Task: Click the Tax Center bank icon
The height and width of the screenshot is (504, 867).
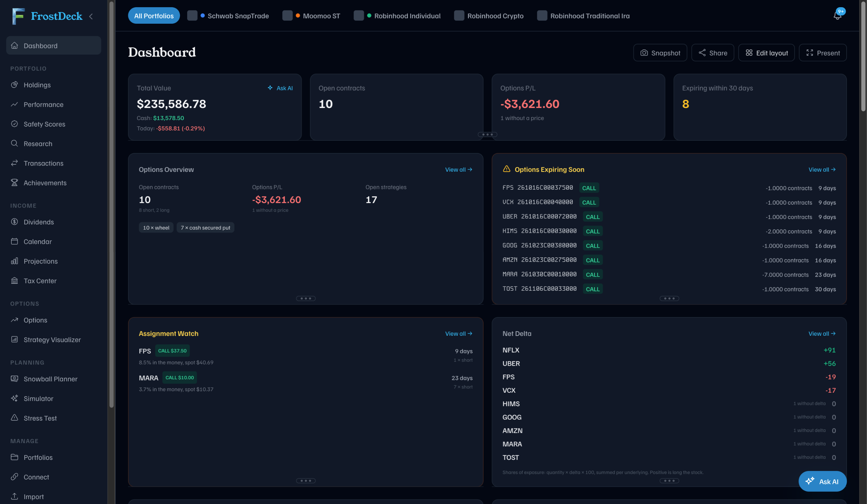Action: [14, 281]
